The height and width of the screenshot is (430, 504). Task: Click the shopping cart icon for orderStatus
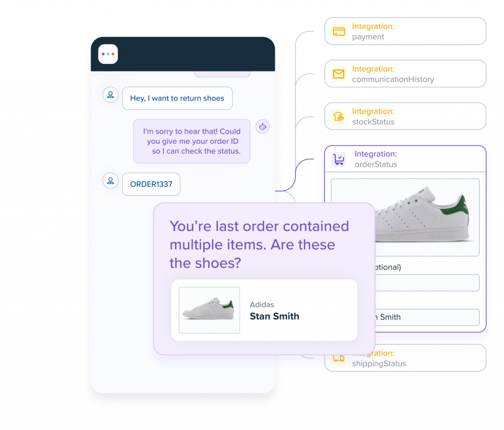point(339,159)
